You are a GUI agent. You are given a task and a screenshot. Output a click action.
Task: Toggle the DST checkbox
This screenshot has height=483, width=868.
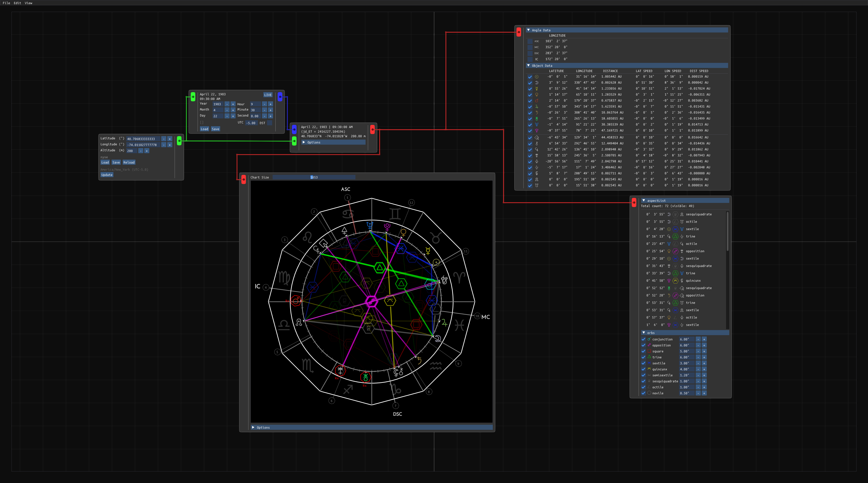click(270, 123)
